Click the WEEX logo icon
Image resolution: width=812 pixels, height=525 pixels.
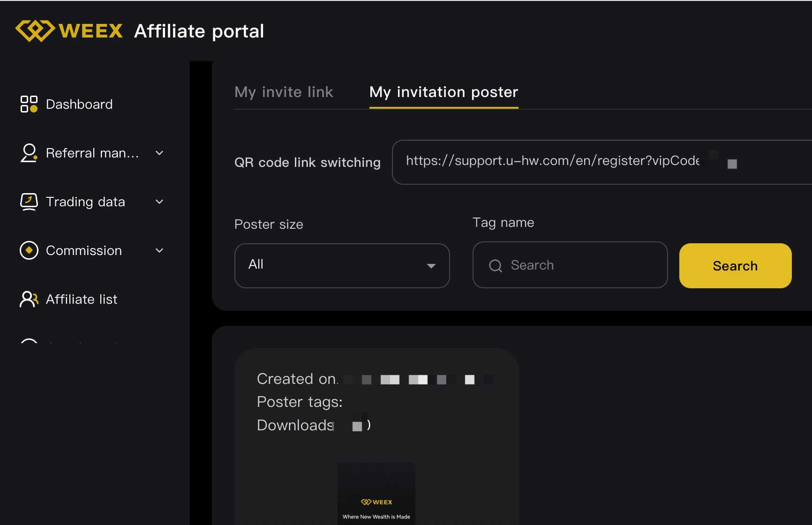click(35, 31)
